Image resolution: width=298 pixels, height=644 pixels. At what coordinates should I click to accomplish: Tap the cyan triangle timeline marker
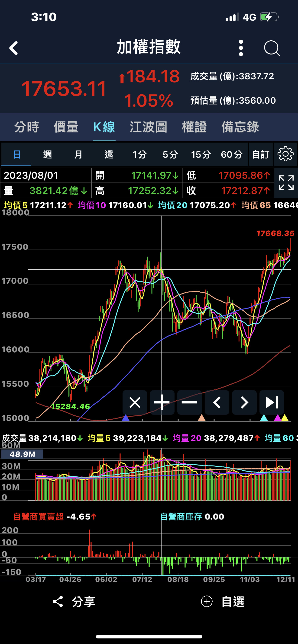pos(264,418)
